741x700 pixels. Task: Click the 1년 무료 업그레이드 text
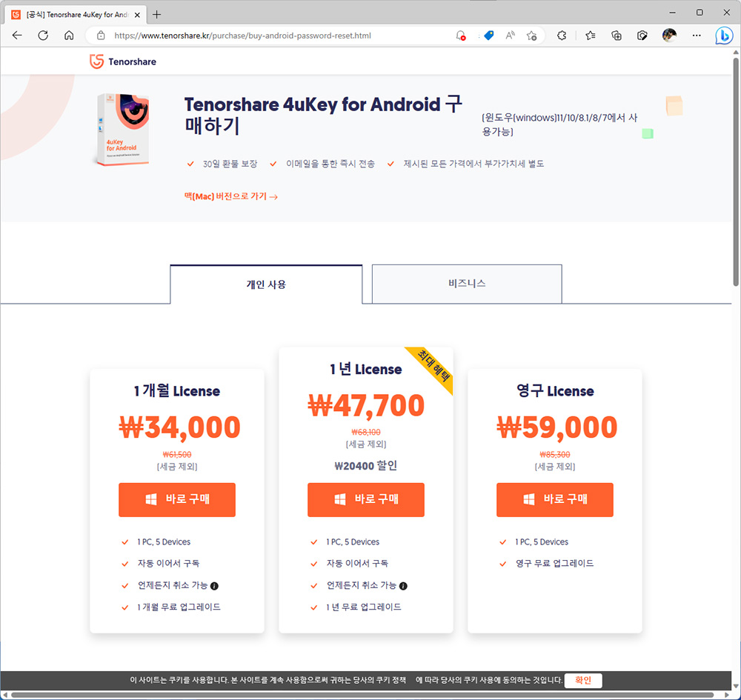pyautogui.click(x=363, y=607)
